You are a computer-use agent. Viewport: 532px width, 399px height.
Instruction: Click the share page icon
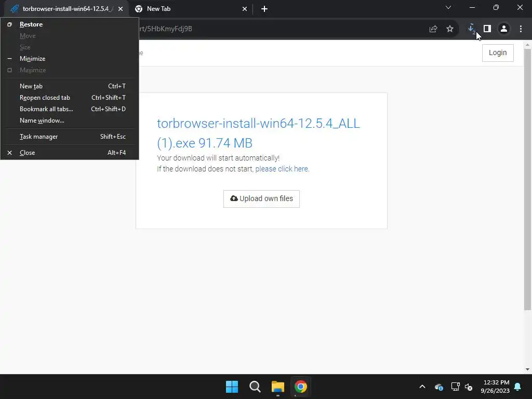point(433,29)
